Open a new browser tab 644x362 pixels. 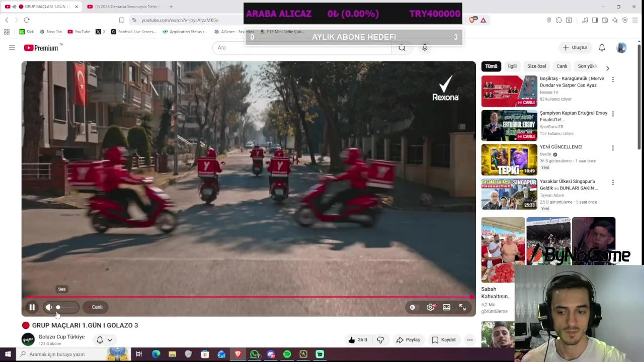pos(171,7)
